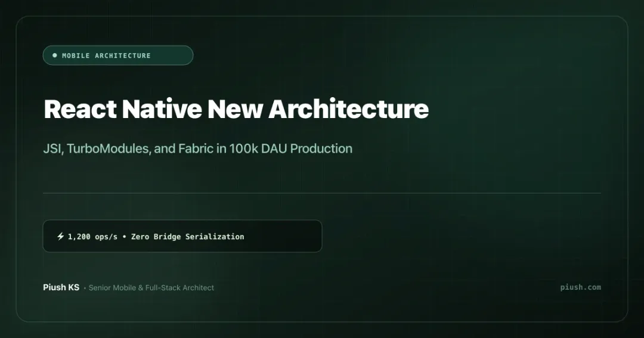Viewport: 644px width, 338px height.
Task: Click the lightning bolt icon beside 1,200 ops/s
Action: click(60, 236)
